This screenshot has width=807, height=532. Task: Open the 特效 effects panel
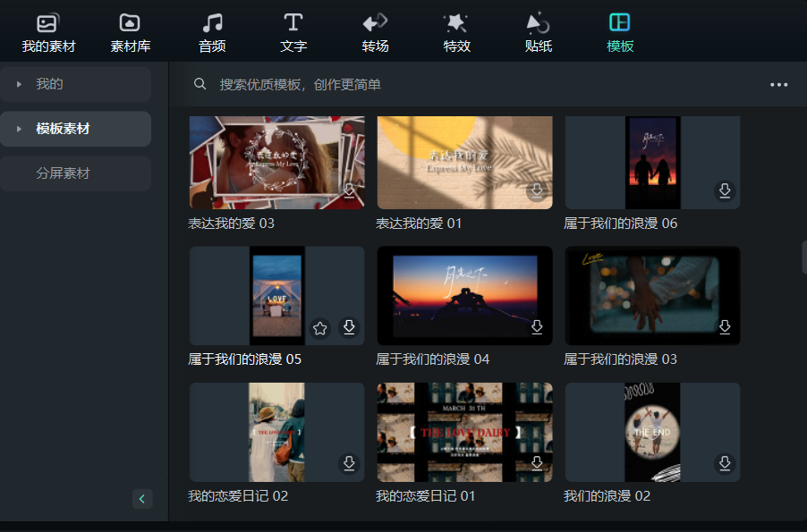pos(456,32)
